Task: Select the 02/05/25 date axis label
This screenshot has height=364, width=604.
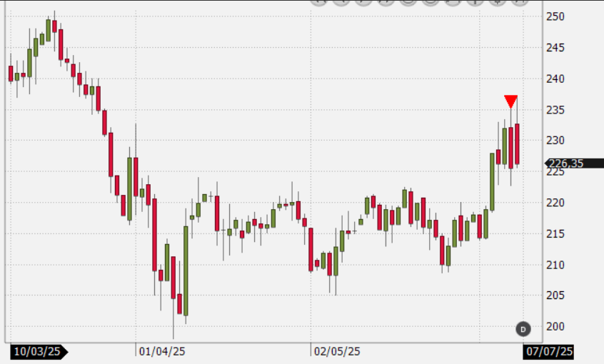Action: pos(337,352)
